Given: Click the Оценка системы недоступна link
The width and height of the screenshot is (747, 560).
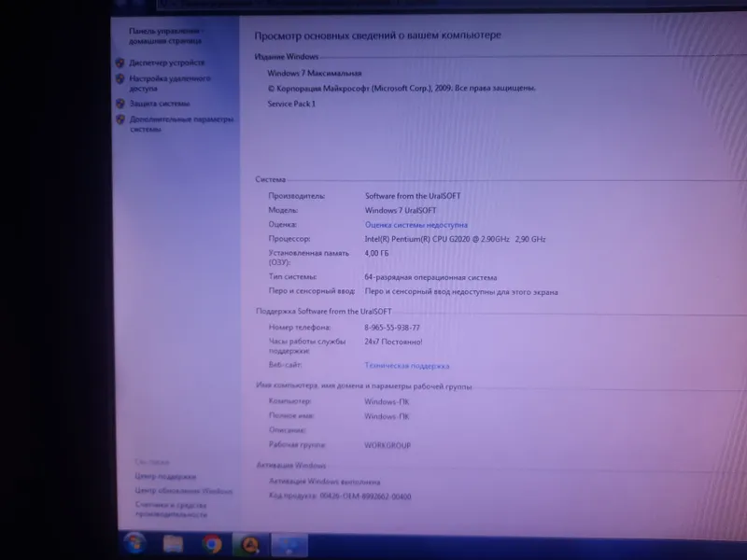Looking at the screenshot, I should tap(416, 225).
